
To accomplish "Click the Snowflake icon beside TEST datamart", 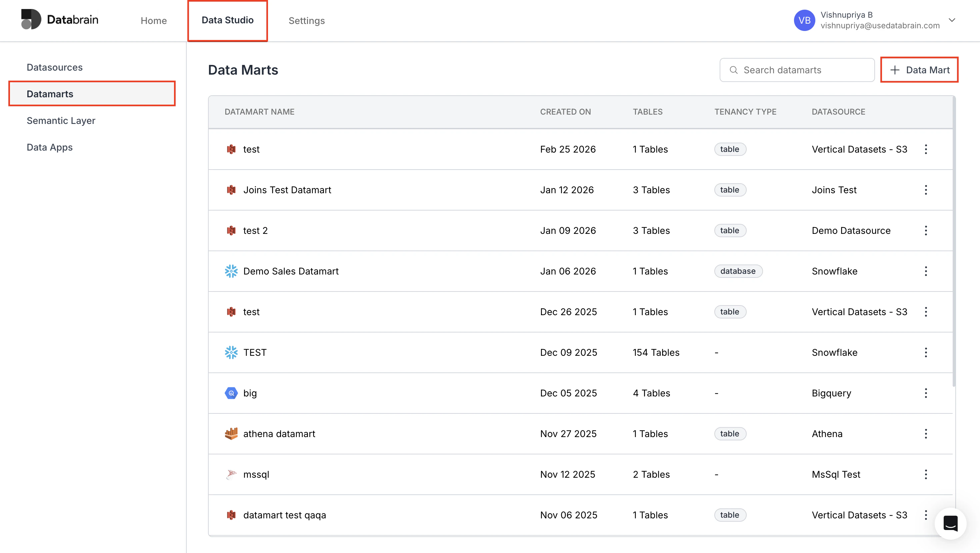I will (x=231, y=352).
